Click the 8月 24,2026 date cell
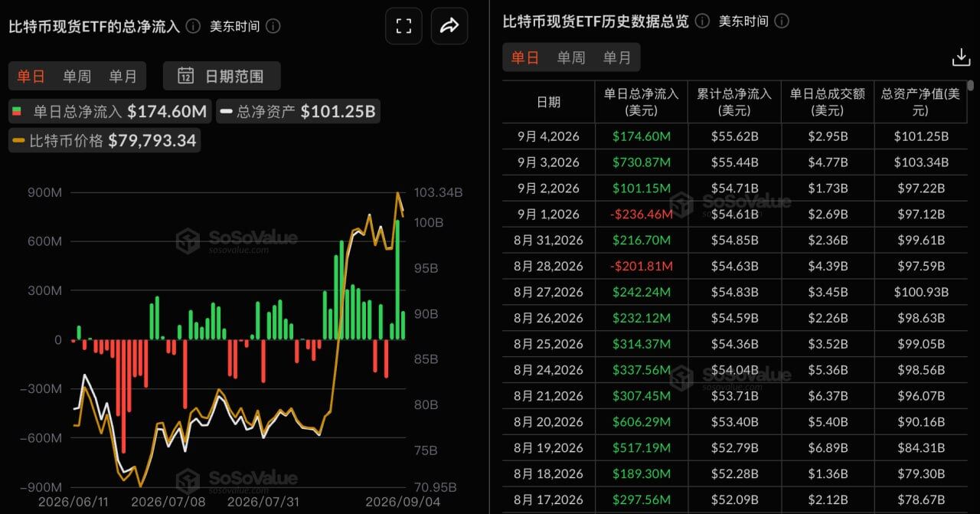Screen dimensions: 980x514 (548, 370)
